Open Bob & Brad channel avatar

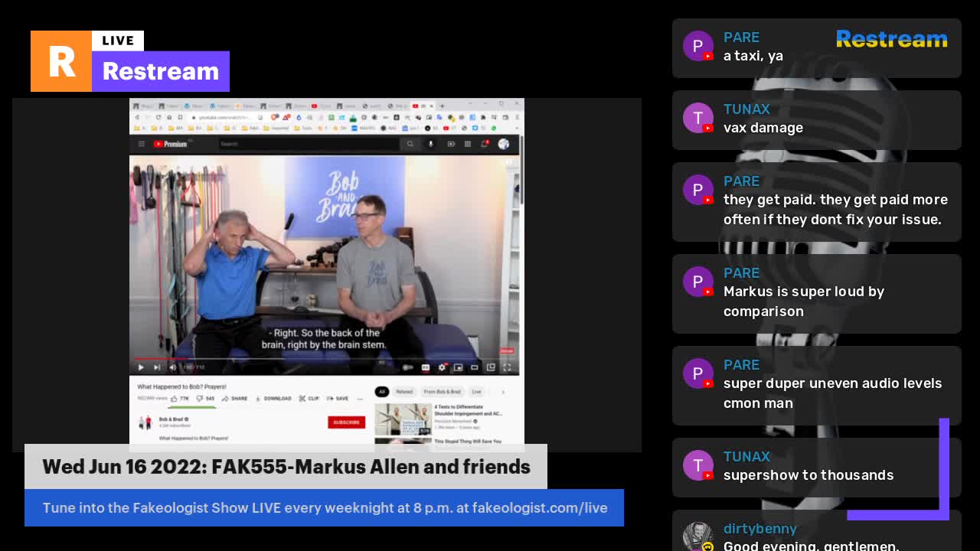tap(145, 422)
